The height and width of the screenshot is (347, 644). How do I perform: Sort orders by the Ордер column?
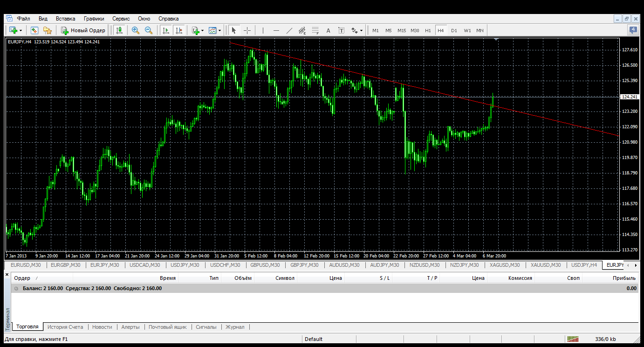pyautogui.click(x=22, y=278)
